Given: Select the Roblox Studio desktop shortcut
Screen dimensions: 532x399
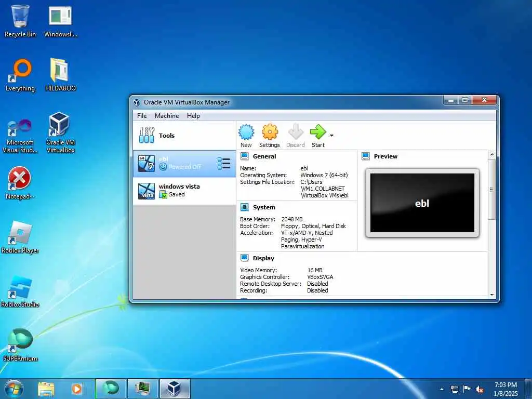Looking at the screenshot, I should pos(20,291).
